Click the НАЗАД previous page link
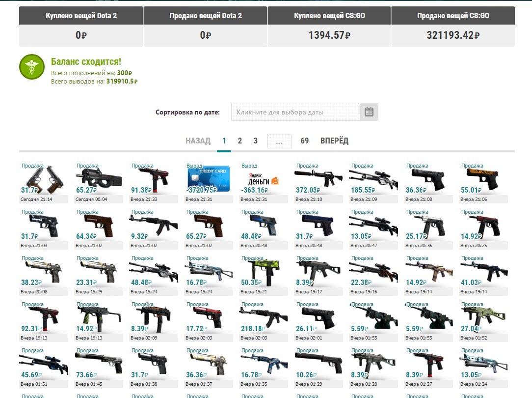The image size is (532, 398). click(x=198, y=141)
